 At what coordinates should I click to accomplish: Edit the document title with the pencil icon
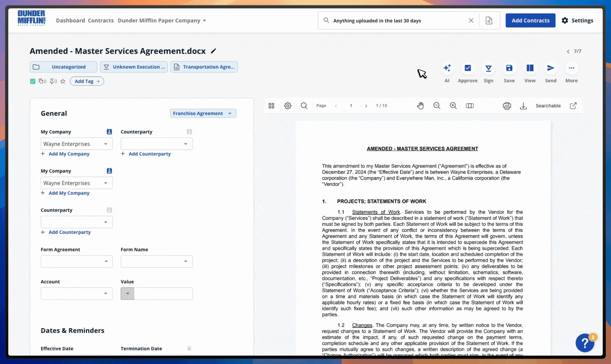coord(213,51)
